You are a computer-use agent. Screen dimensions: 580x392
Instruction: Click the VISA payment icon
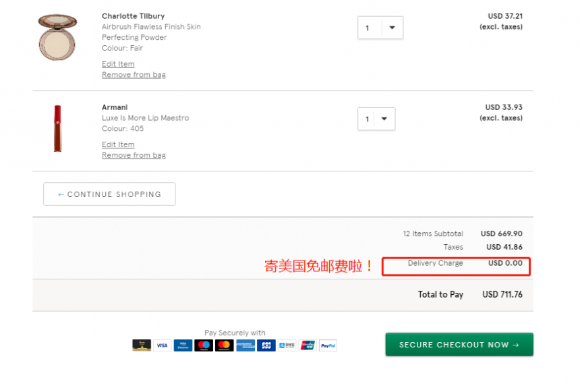pyautogui.click(x=163, y=345)
